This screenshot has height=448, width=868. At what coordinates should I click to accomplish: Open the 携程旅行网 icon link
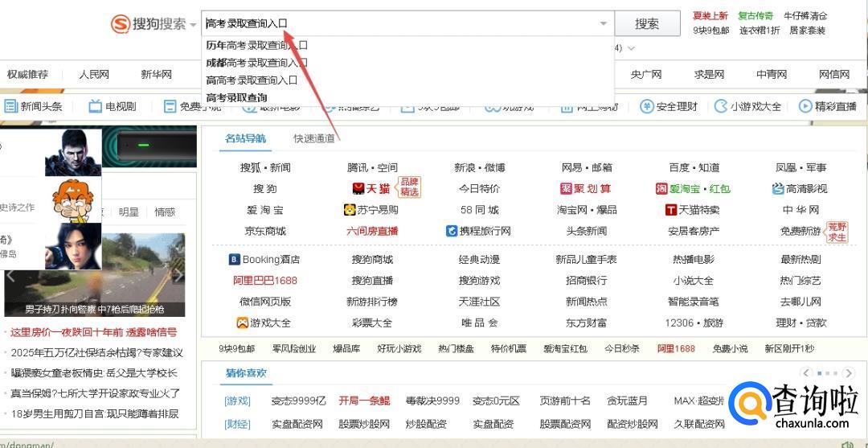click(452, 231)
